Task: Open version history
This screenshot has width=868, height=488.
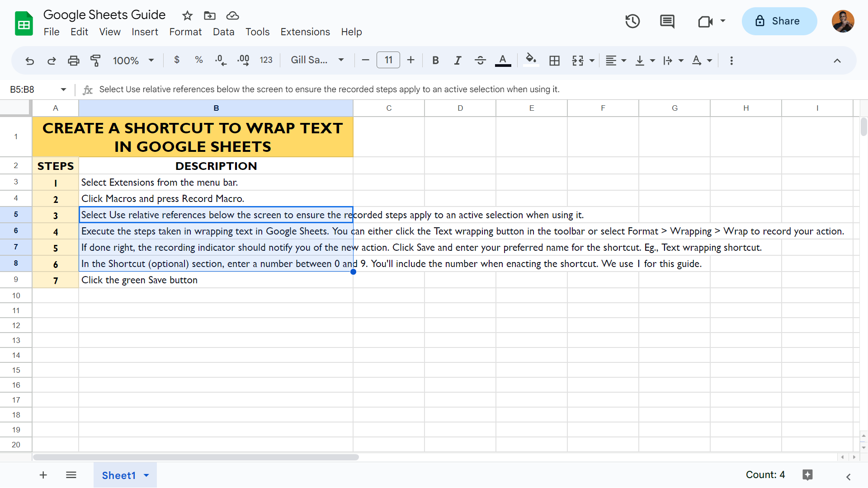Action: click(632, 21)
